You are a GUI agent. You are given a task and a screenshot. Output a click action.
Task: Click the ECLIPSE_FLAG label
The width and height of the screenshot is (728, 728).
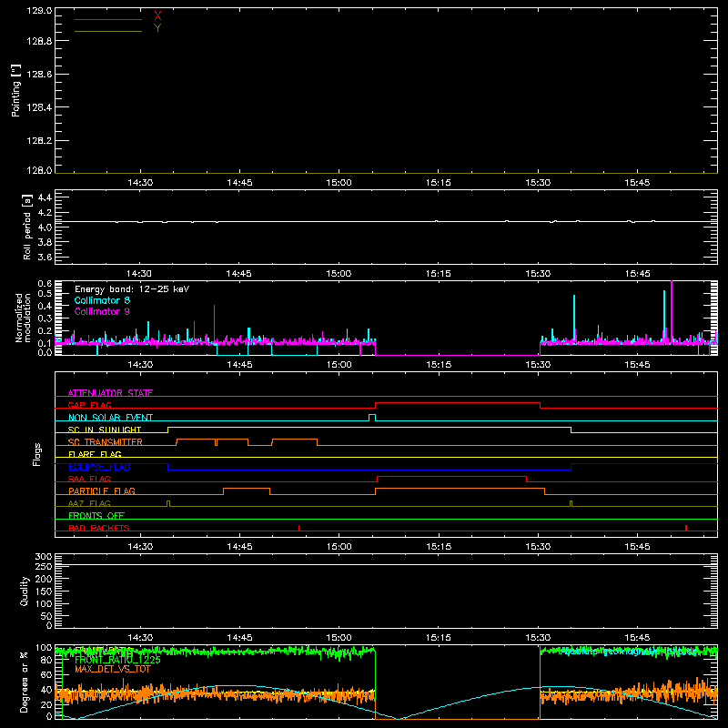[99, 467]
